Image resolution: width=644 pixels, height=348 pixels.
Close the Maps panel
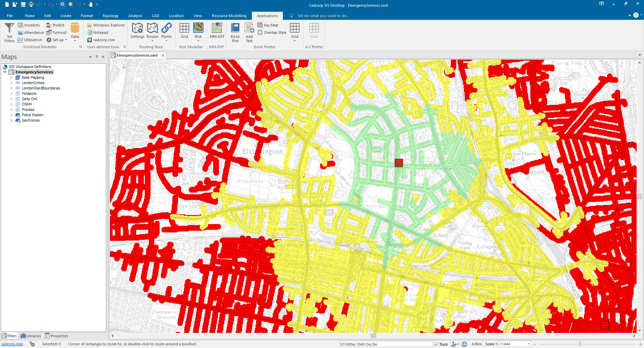coord(103,57)
